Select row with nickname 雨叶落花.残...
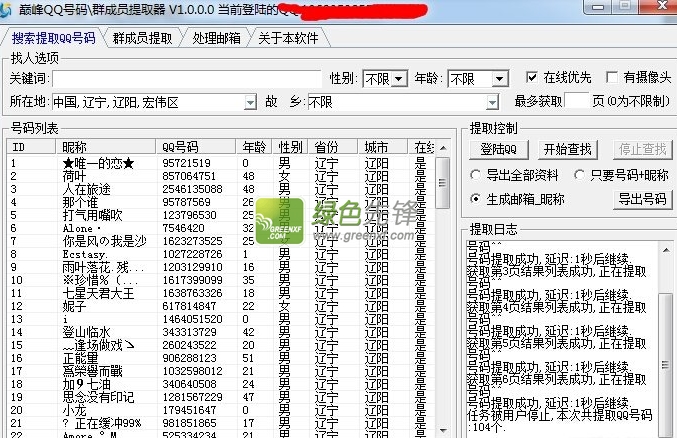This screenshot has height=438, width=677. coord(220,267)
